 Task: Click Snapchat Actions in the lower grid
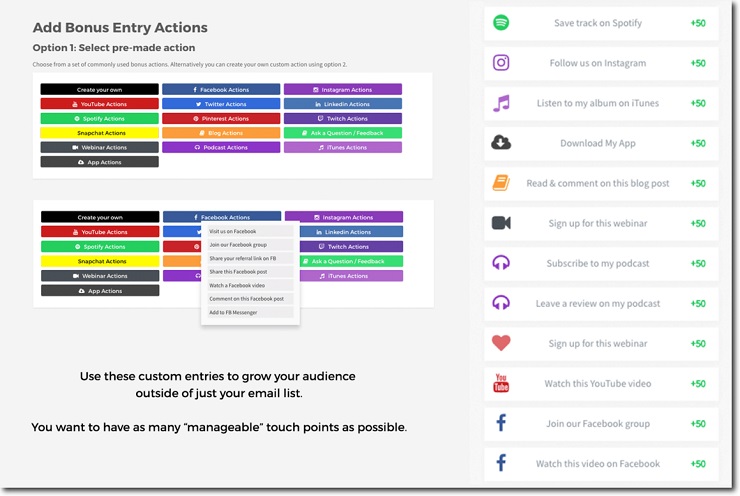pos(100,261)
